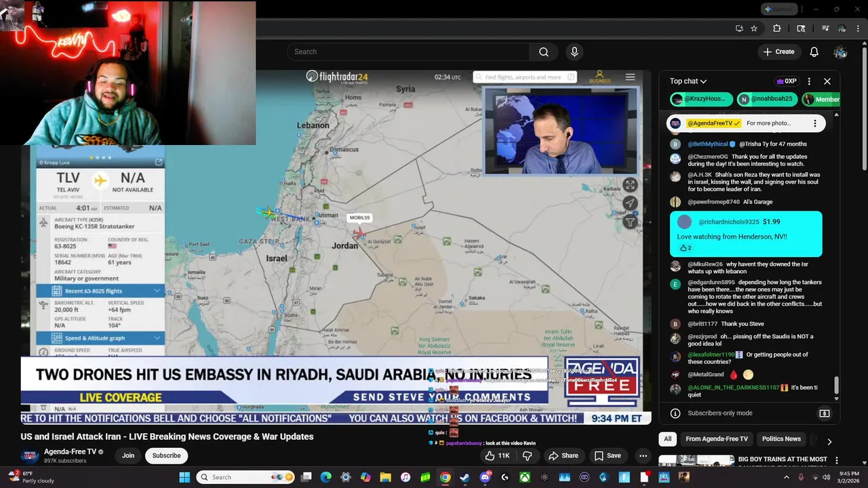Click the video title text

point(167,436)
